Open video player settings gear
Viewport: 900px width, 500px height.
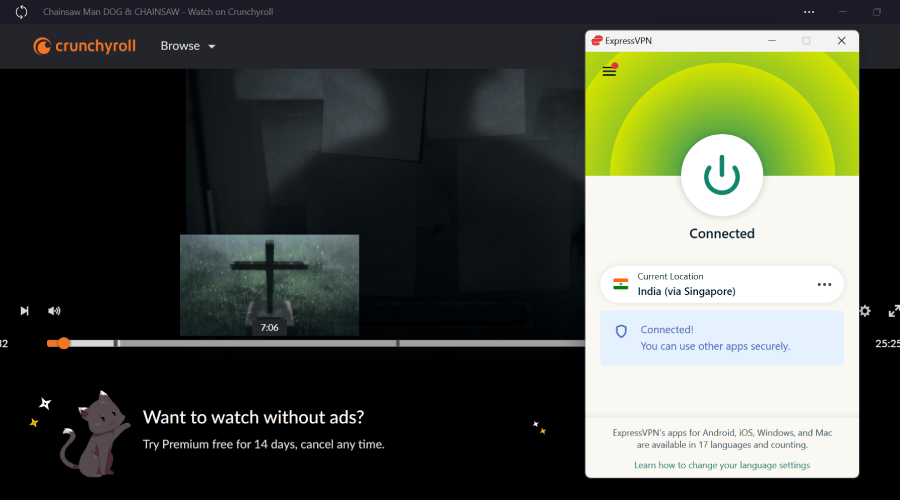(865, 311)
